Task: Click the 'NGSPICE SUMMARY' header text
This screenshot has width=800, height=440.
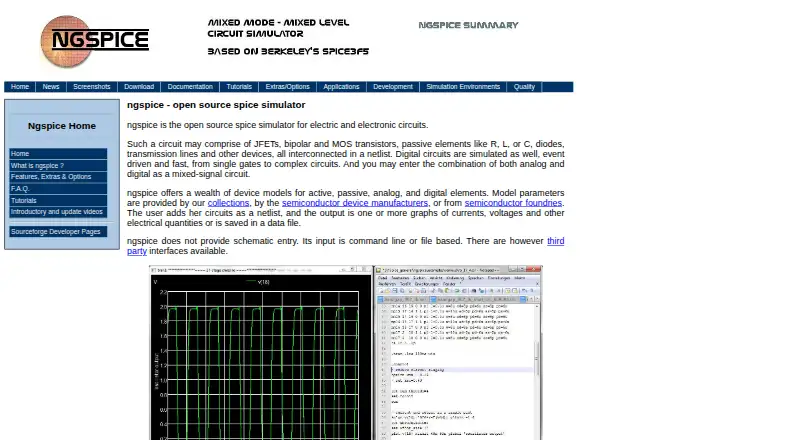Action: click(468, 25)
